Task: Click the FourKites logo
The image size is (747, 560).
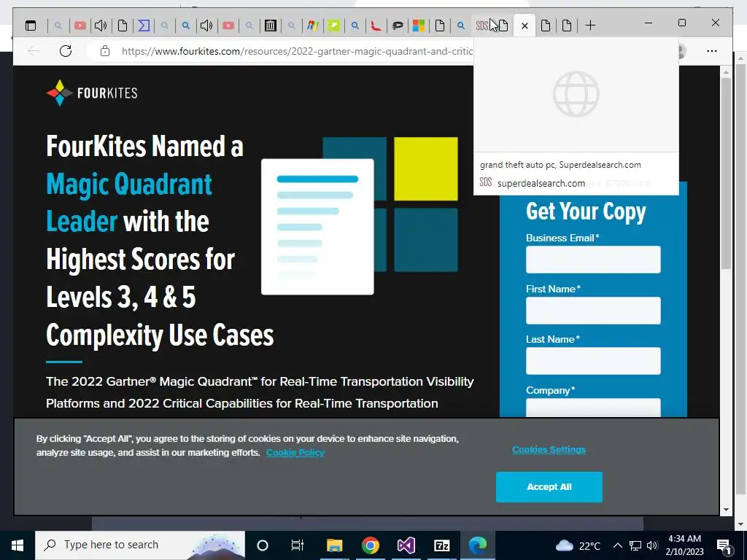Action: pyautogui.click(x=92, y=93)
